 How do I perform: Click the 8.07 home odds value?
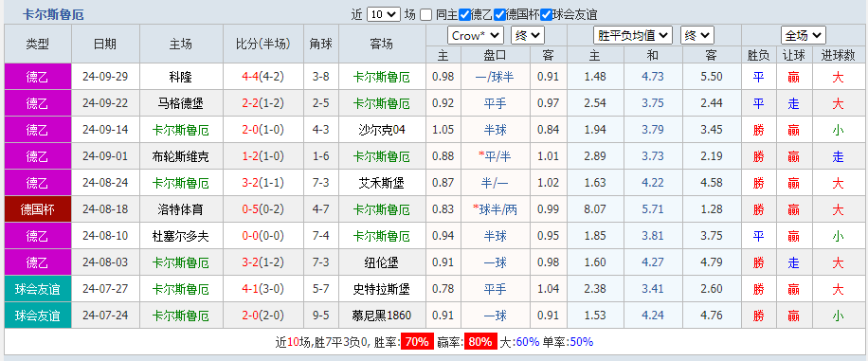595,209
